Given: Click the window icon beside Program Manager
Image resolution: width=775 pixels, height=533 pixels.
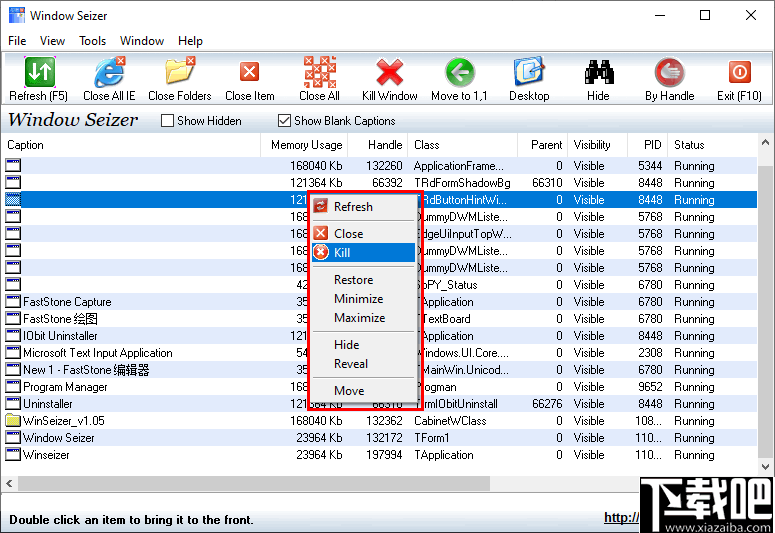Looking at the screenshot, I should 13,387.
